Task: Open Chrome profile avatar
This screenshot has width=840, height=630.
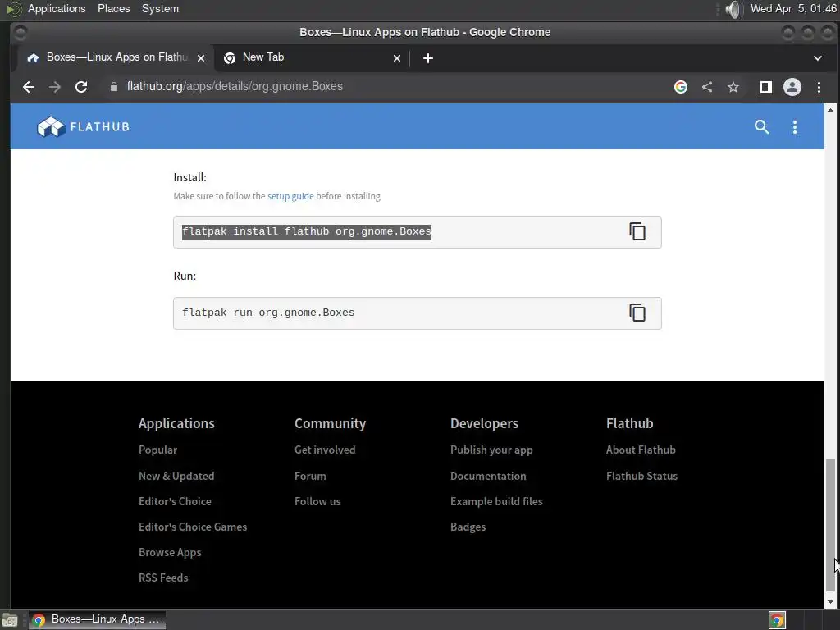Action: (792, 87)
